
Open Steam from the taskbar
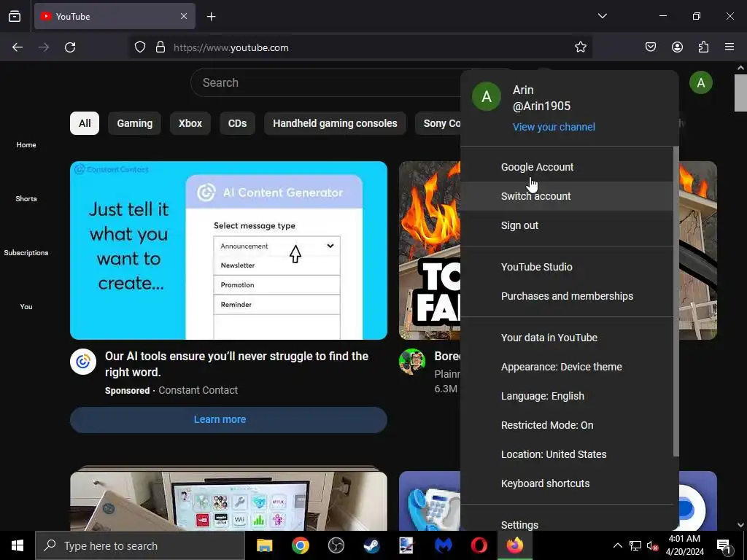(371, 545)
